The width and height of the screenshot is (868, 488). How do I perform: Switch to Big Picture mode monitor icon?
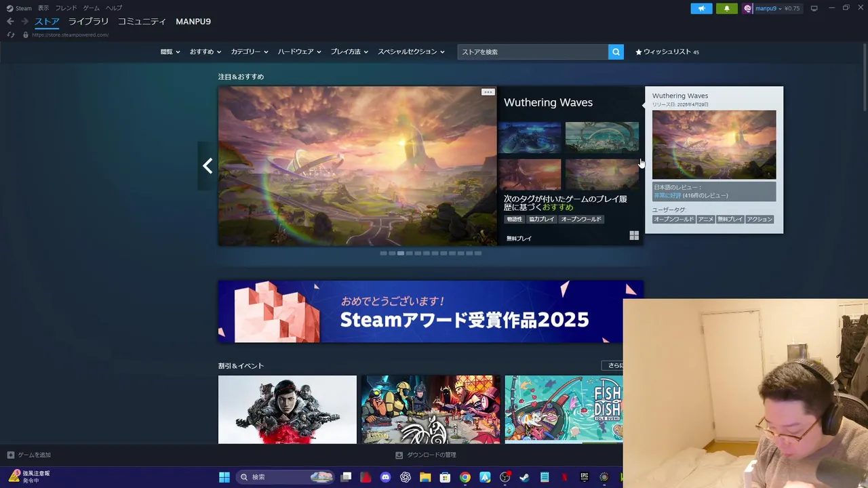[x=814, y=8]
